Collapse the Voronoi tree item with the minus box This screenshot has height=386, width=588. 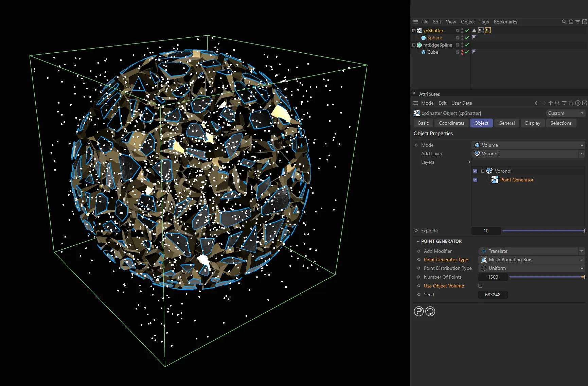pyautogui.click(x=482, y=171)
